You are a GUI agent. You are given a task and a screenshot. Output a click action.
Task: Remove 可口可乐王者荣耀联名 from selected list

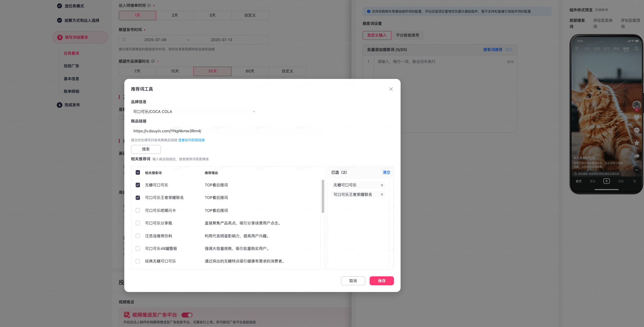tap(382, 195)
